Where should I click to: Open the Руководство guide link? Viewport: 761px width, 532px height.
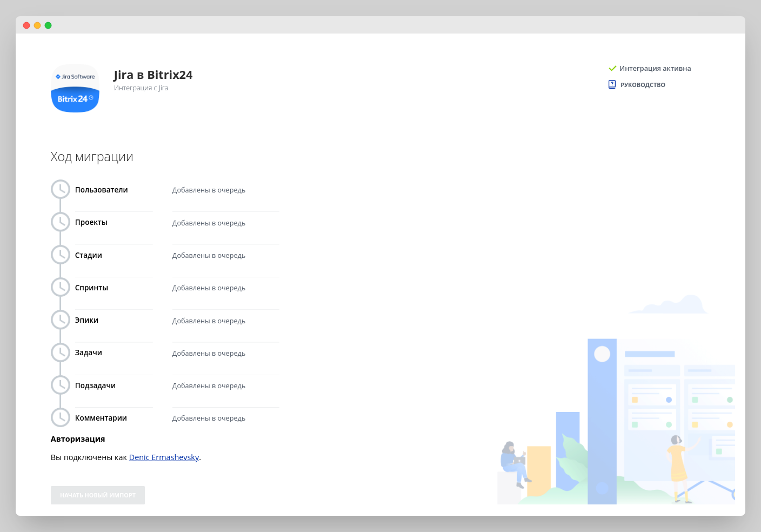point(643,85)
